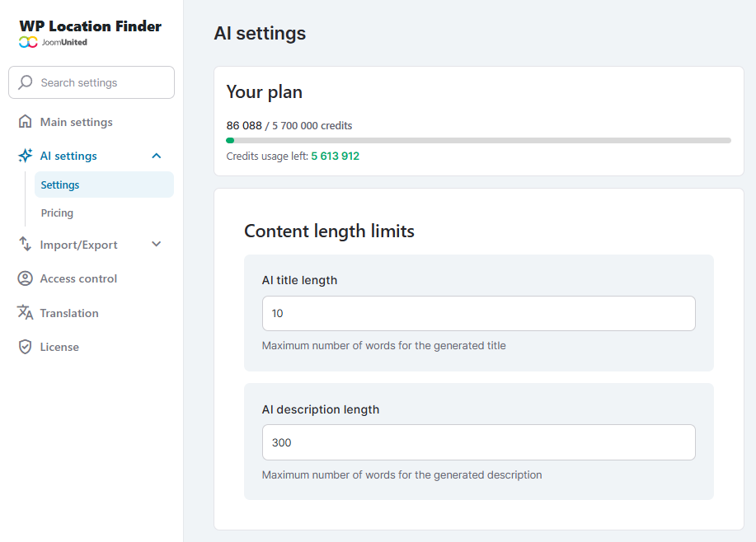Expand the Import/Export section
Screen dimensions: 756x542
[156, 244]
